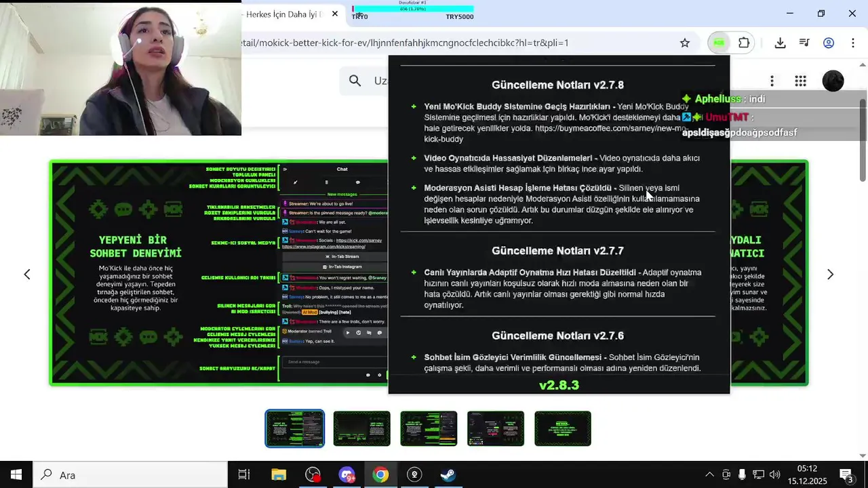
Task: Click the Güncelleme Notları v2.7.7 heading
Action: (x=557, y=251)
